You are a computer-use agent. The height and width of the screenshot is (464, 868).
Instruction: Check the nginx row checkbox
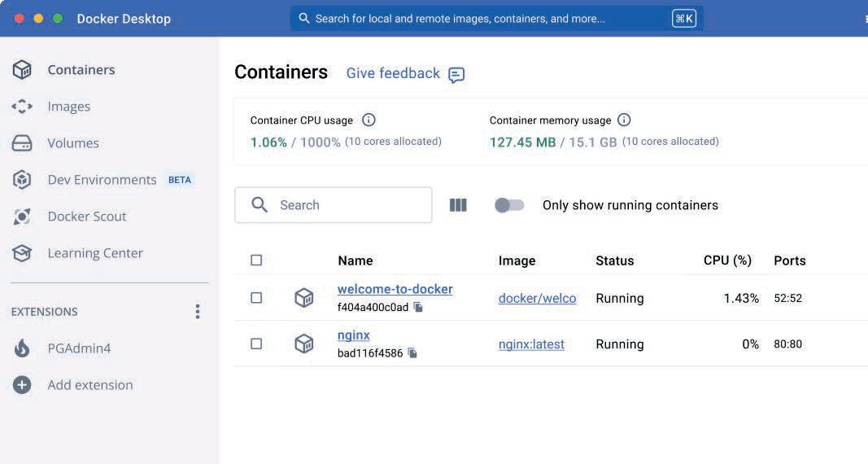coord(256,344)
